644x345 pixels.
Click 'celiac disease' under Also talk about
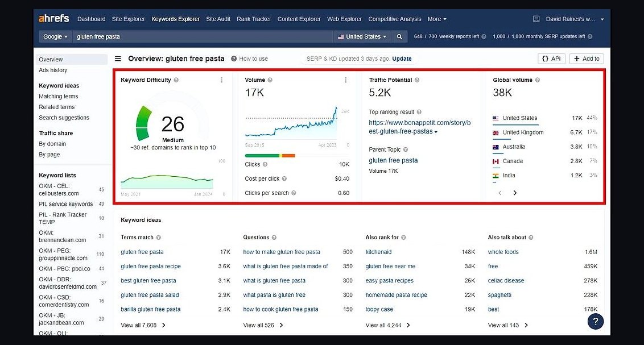coord(506,281)
